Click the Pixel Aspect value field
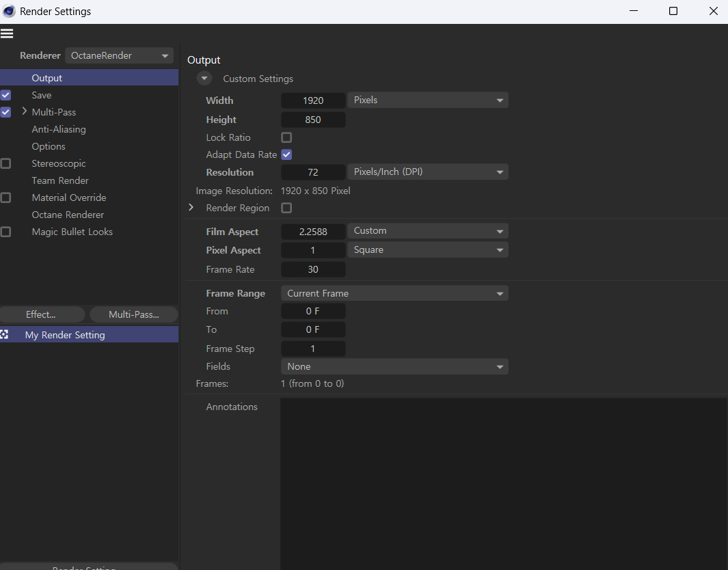 pos(313,250)
